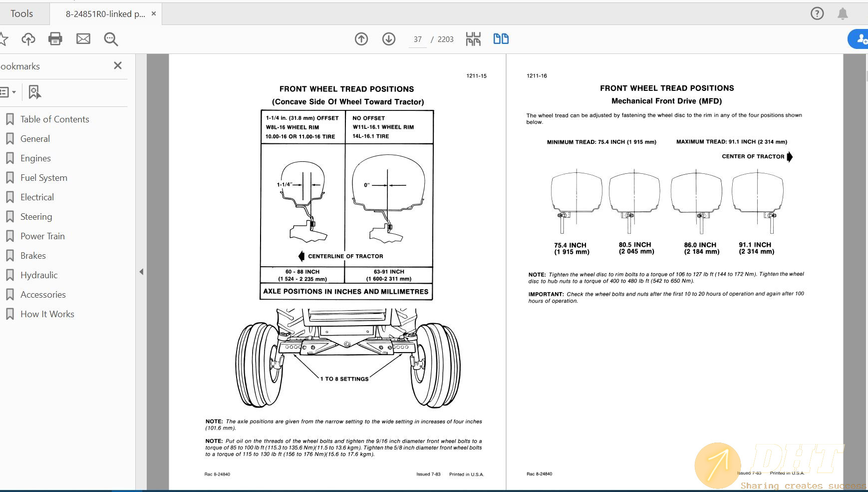Image resolution: width=868 pixels, height=492 pixels.
Task: Go to the previous page
Action: (x=361, y=39)
